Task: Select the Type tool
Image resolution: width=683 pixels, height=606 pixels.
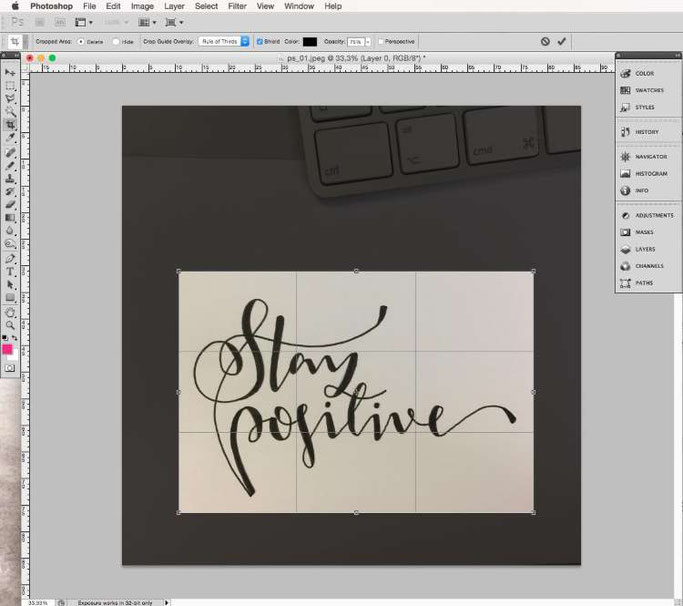Action: point(10,272)
